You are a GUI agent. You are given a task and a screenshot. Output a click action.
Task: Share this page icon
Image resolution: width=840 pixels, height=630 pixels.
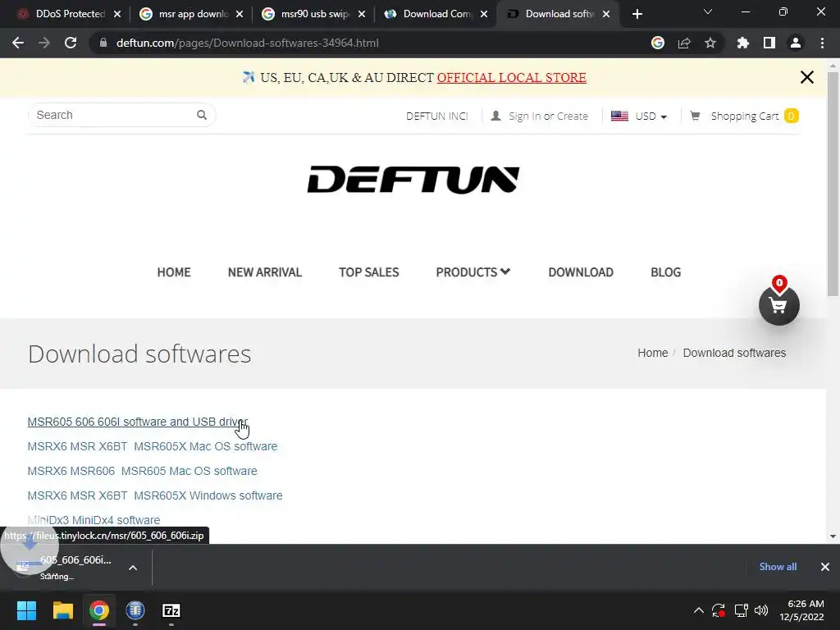(684, 43)
